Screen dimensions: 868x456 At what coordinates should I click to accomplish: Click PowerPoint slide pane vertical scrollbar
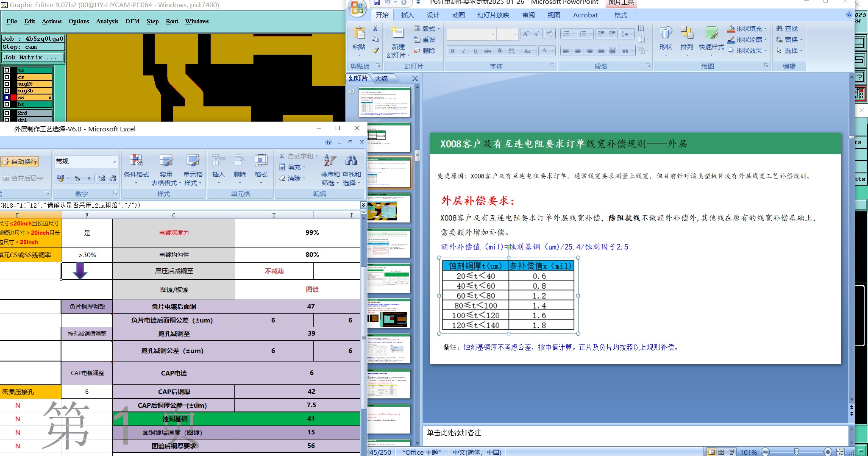coord(417,156)
